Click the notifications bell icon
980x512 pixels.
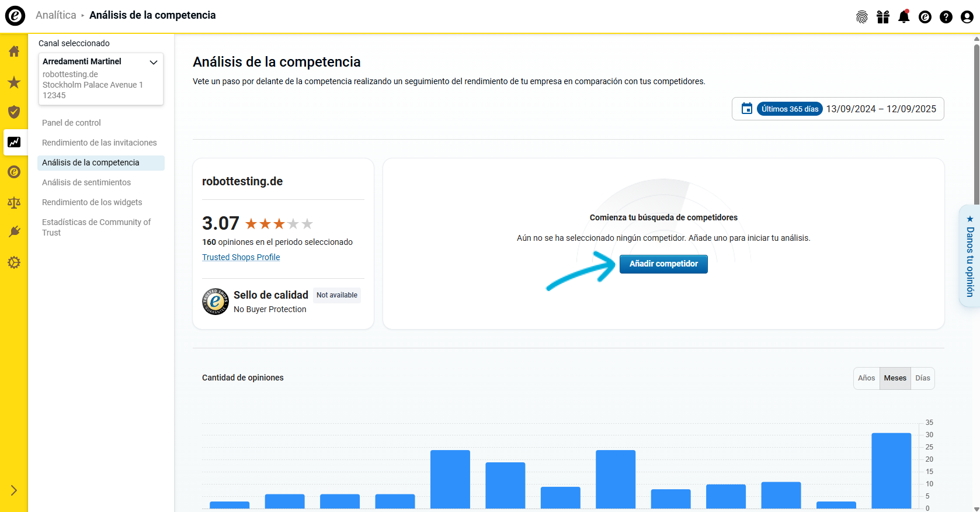(x=903, y=17)
